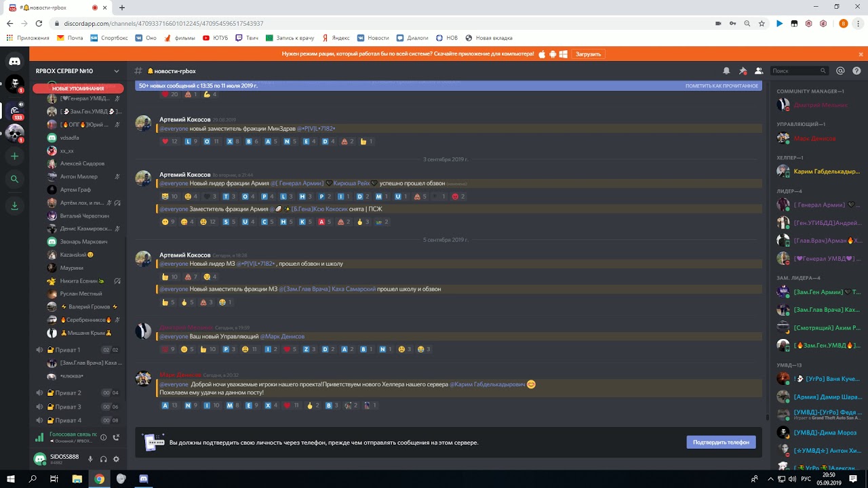
Task: Click Пометить как прочитанное
Action: (722, 86)
